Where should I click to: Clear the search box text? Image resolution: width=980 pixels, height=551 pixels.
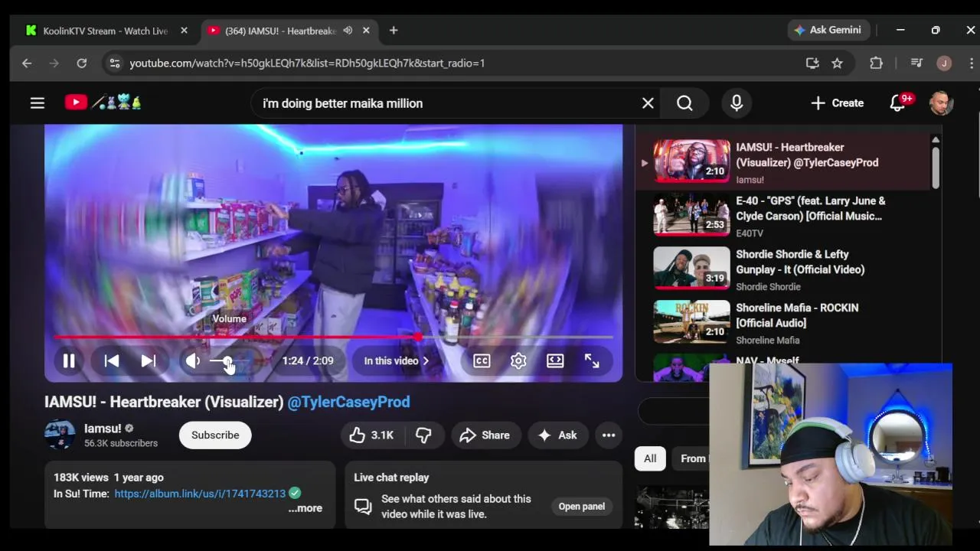pyautogui.click(x=648, y=103)
